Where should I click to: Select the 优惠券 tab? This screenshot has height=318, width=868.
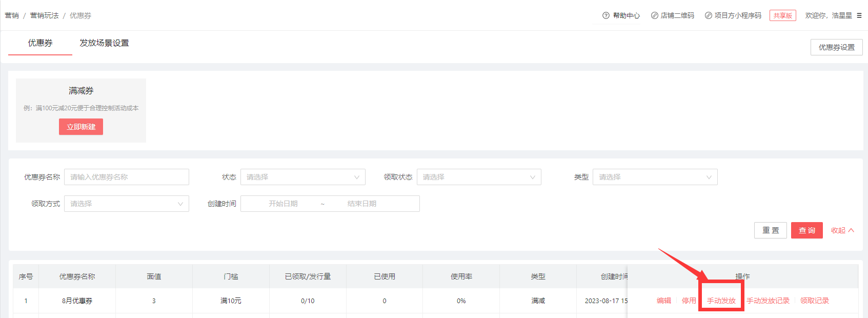pyautogui.click(x=40, y=43)
